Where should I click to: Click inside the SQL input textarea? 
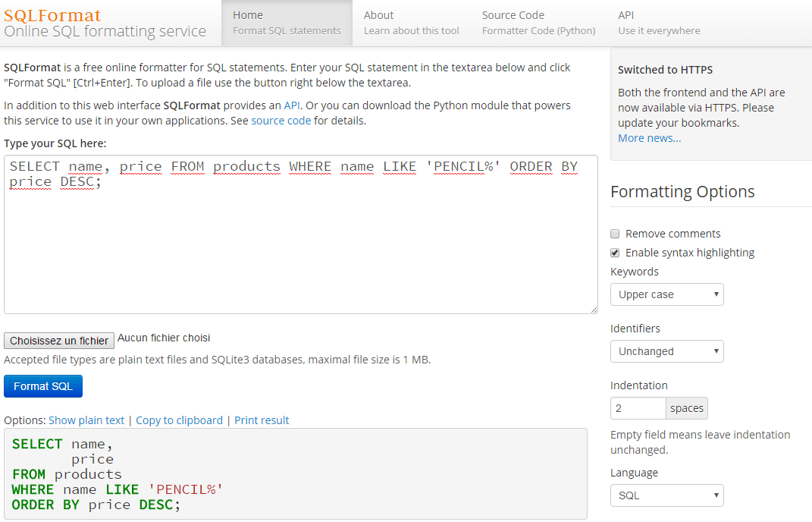[300, 243]
